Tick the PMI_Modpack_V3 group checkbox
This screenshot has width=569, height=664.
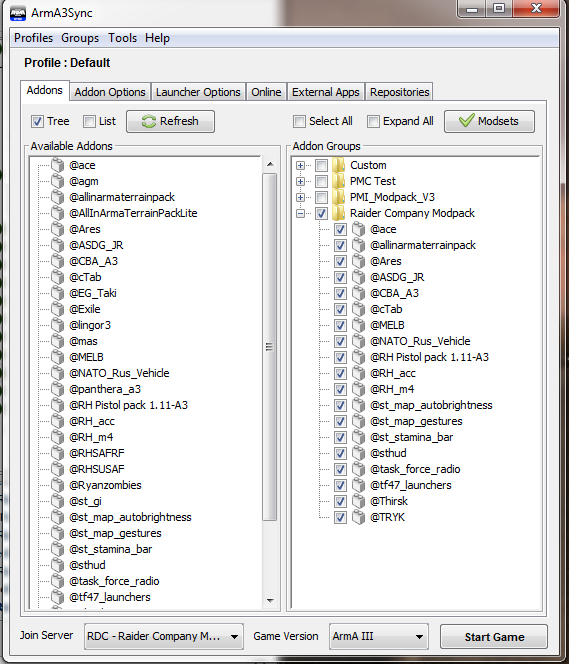pyautogui.click(x=321, y=197)
